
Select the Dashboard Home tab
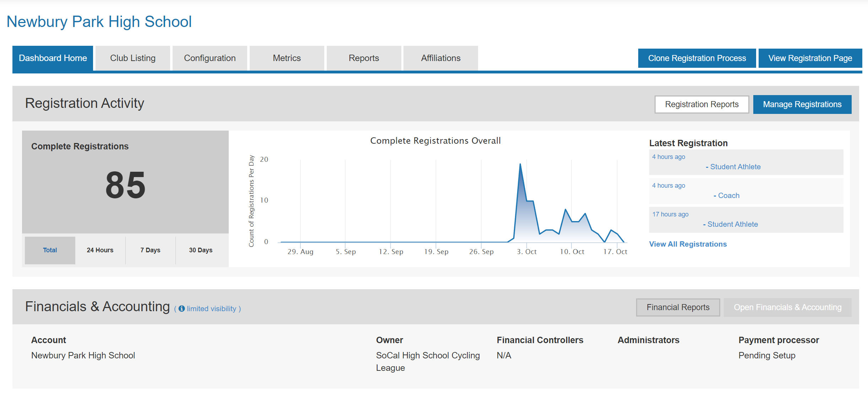(x=53, y=58)
